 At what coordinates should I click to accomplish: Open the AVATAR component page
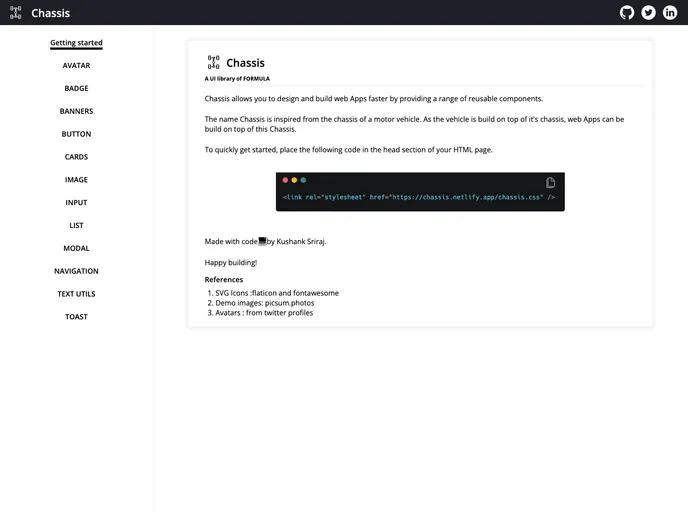tap(76, 66)
